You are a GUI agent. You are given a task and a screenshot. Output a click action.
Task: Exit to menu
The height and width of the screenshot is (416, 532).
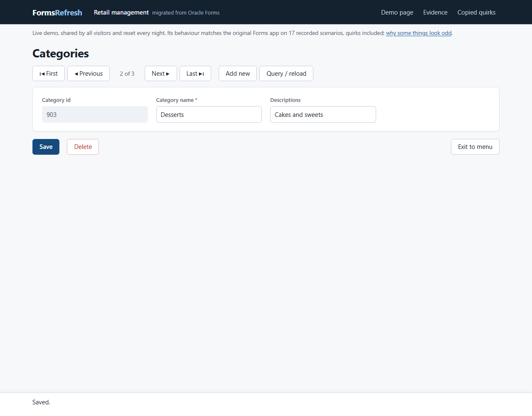click(x=475, y=147)
